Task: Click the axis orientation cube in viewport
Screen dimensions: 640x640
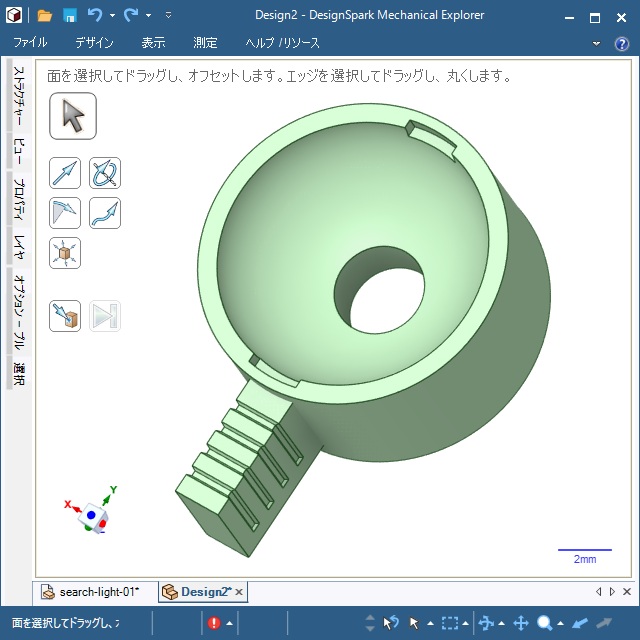Action: 93,516
